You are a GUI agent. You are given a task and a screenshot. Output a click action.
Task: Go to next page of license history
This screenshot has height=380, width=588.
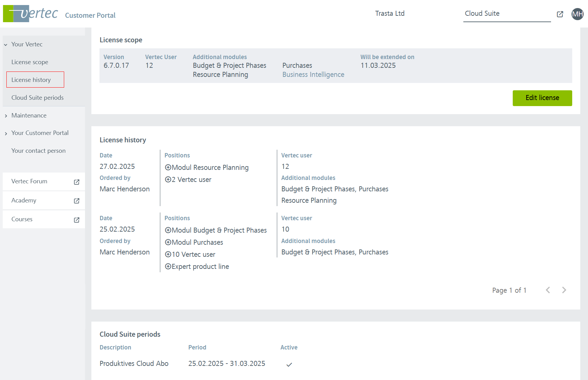coord(564,290)
